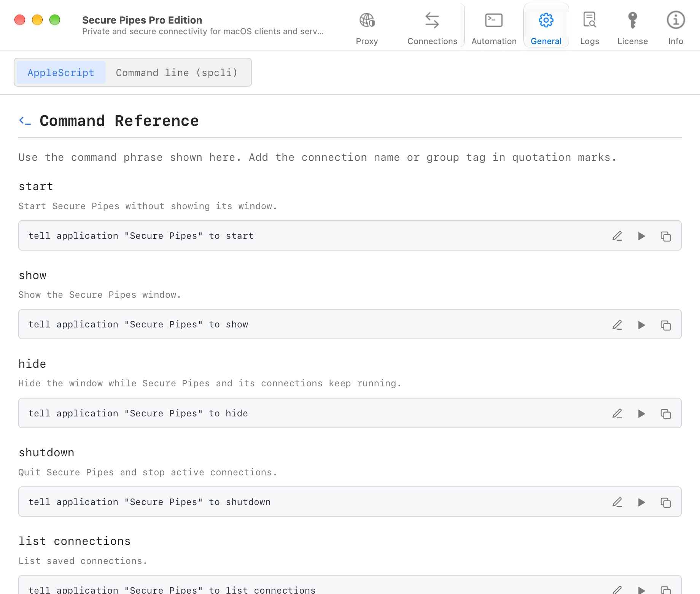Click the 'list connections' section heading
The width and height of the screenshot is (700, 594).
coord(75,541)
